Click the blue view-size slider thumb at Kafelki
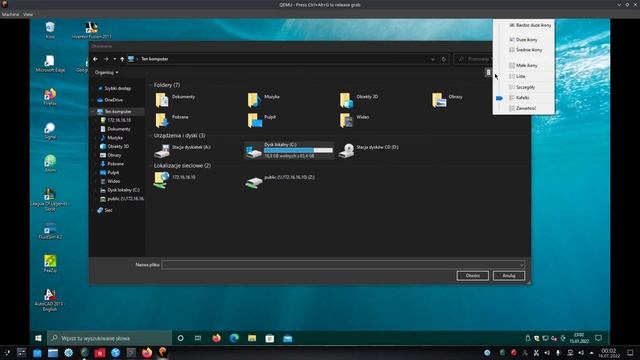The width and height of the screenshot is (640, 360). click(499, 98)
